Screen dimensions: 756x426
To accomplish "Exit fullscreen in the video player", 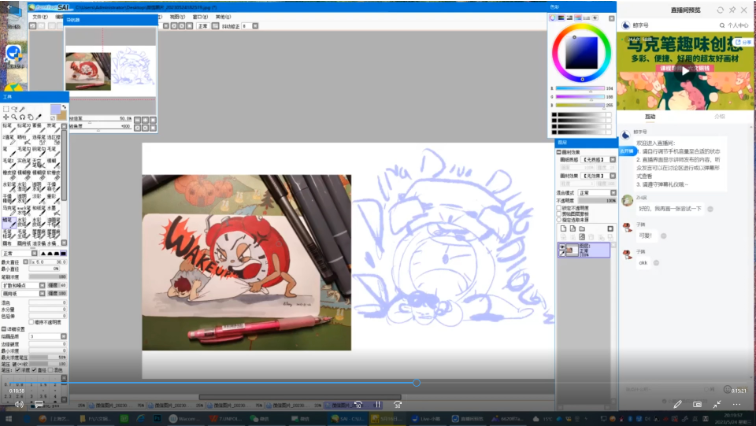I will [717, 404].
